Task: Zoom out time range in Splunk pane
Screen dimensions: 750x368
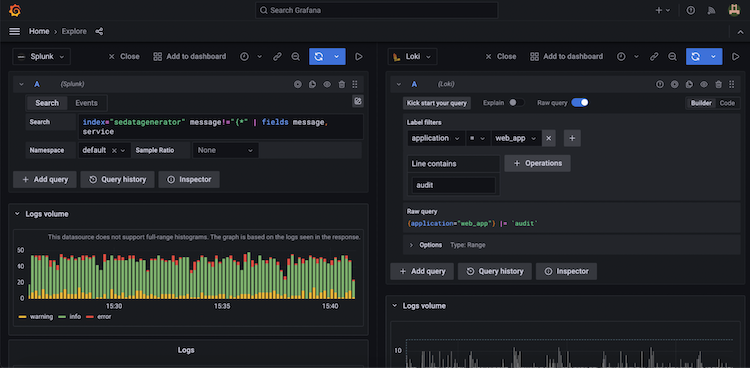Action: (x=296, y=56)
